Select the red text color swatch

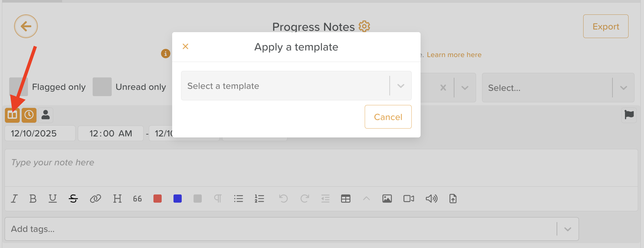click(158, 199)
